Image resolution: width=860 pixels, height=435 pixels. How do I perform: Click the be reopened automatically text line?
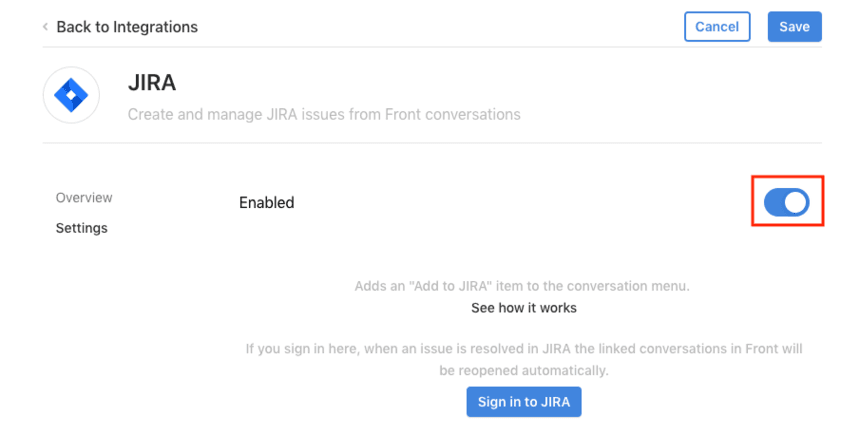coord(524,370)
